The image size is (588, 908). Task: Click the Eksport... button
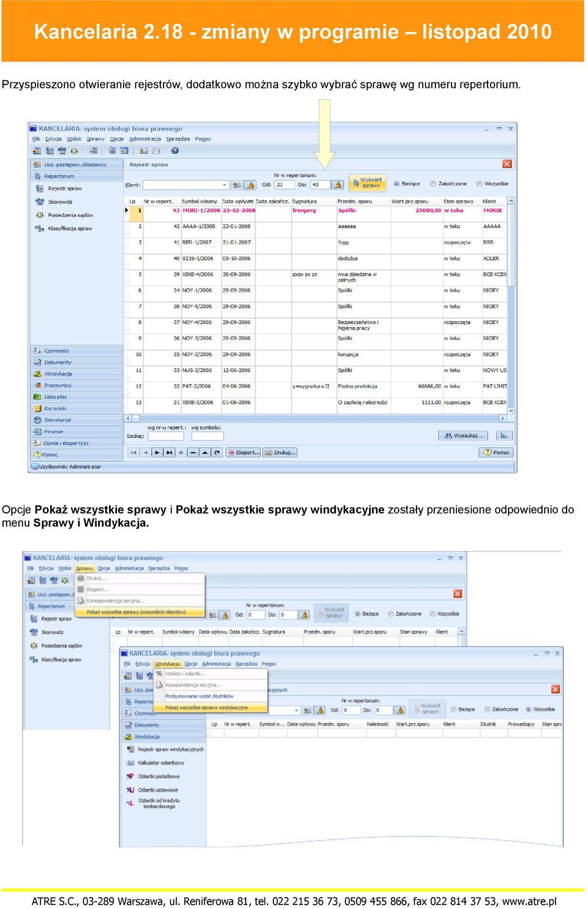[x=244, y=453]
